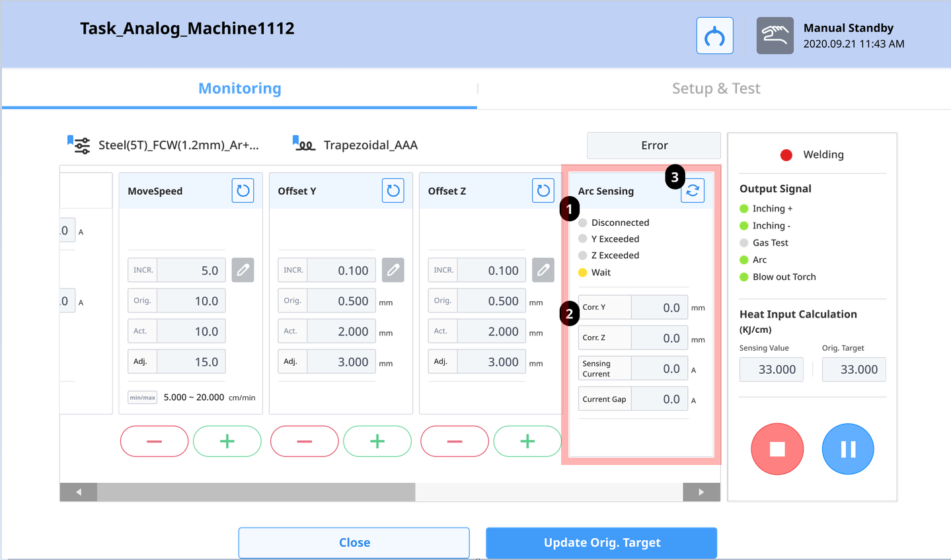Click the Error button
951x560 pixels.
(x=654, y=145)
